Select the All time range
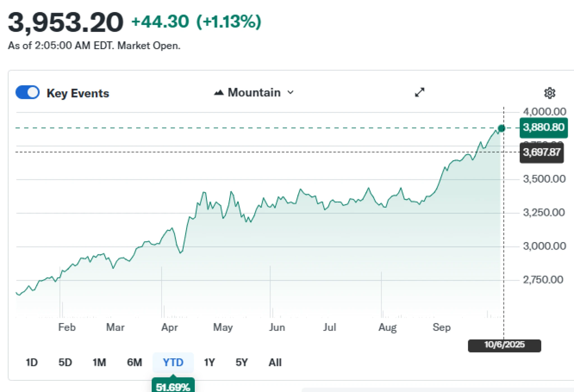Screen dimensions: 574x392 click(275, 363)
